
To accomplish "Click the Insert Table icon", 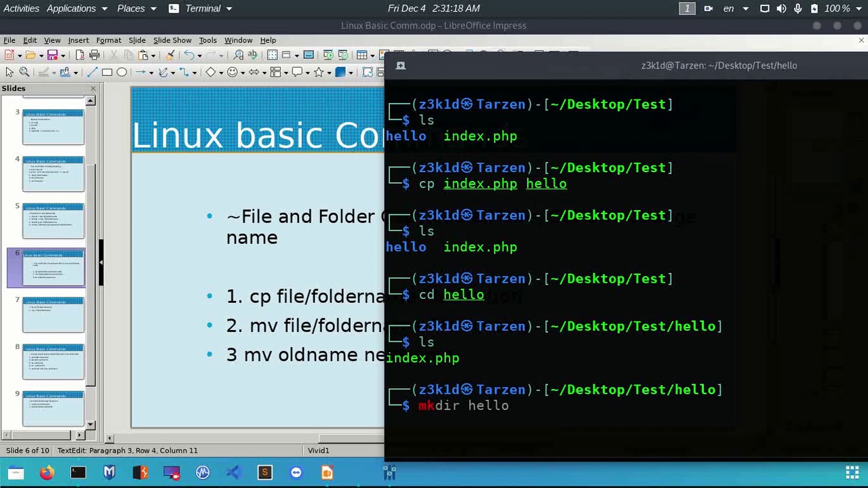I will [x=361, y=55].
